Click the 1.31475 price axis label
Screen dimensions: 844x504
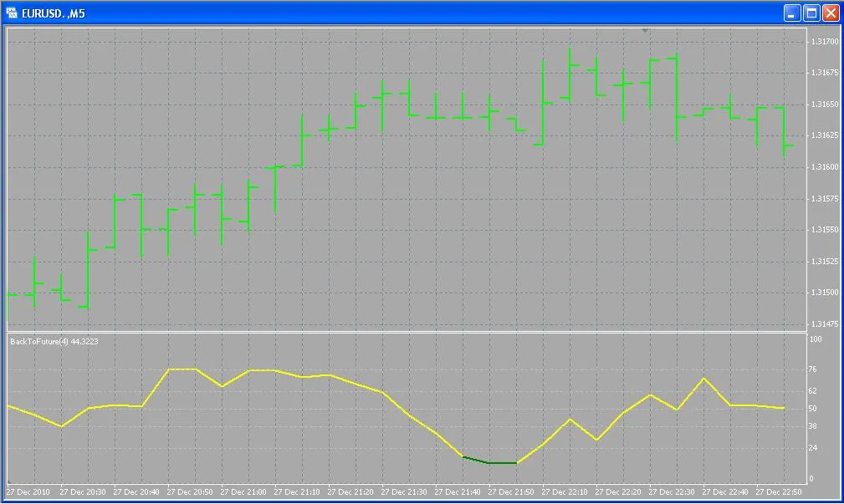(823, 324)
